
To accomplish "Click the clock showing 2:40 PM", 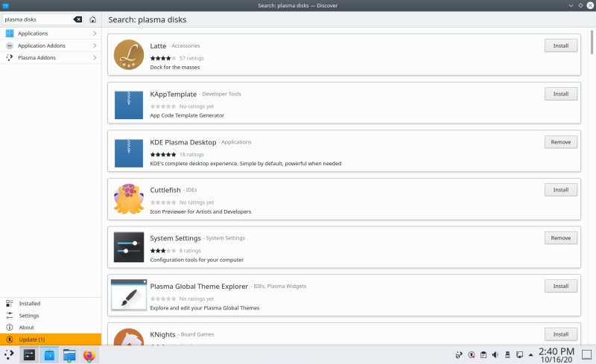I will coord(557,355).
